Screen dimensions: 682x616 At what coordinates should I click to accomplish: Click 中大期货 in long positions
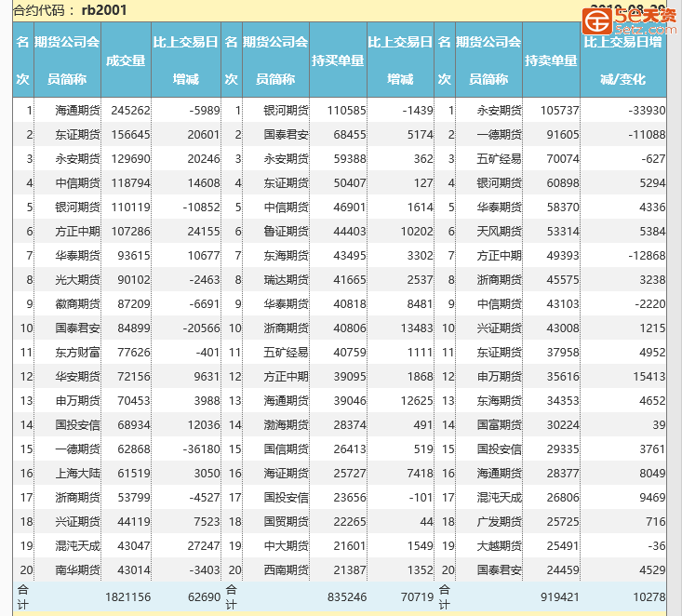[286, 546]
